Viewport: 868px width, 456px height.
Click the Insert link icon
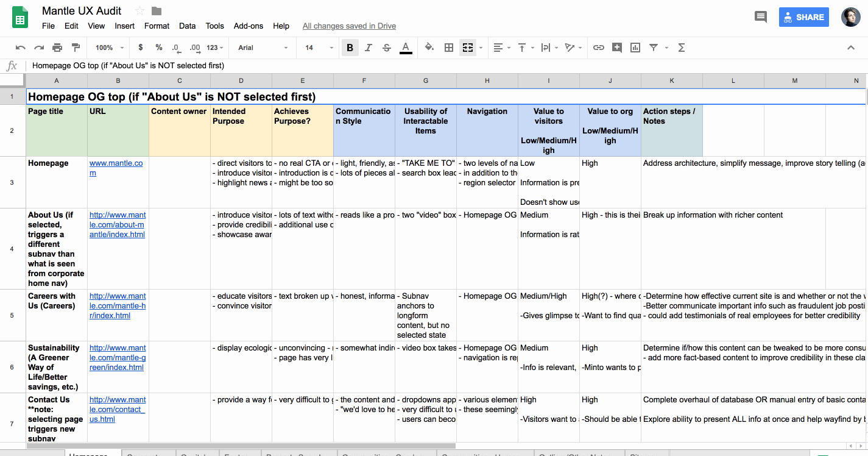point(599,48)
